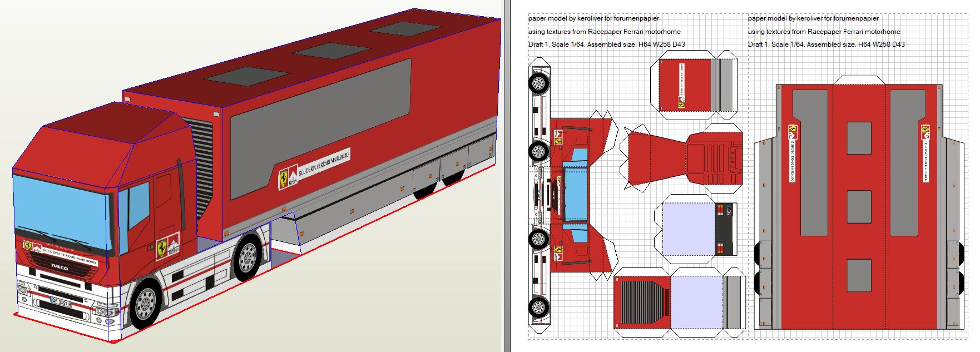Click the top wheel on the unfolded chassis strip
This screenshot has width=980, height=352.
538,83
